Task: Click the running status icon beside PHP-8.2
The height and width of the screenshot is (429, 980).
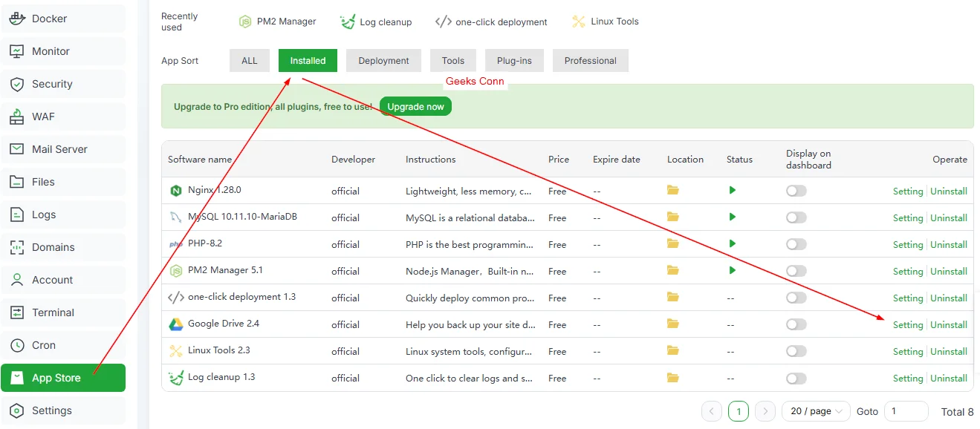Action: coord(732,244)
